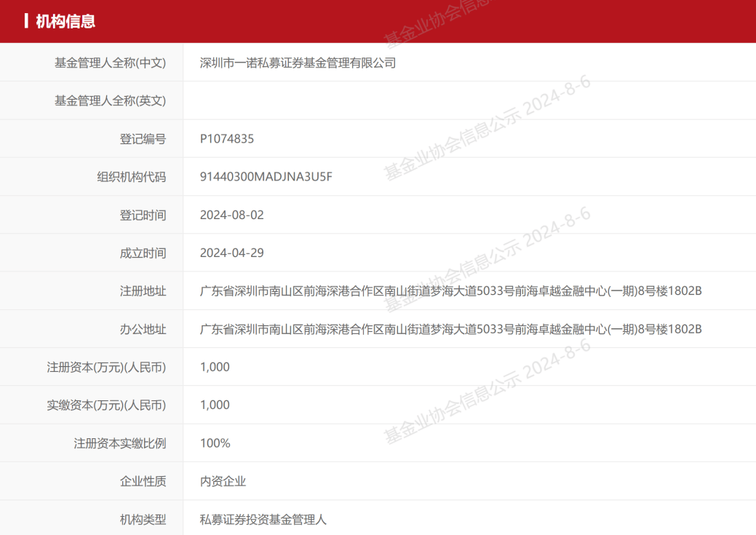Select the 实缴资本 value 1,000
The height and width of the screenshot is (535, 756).
[x=215, y=405]
